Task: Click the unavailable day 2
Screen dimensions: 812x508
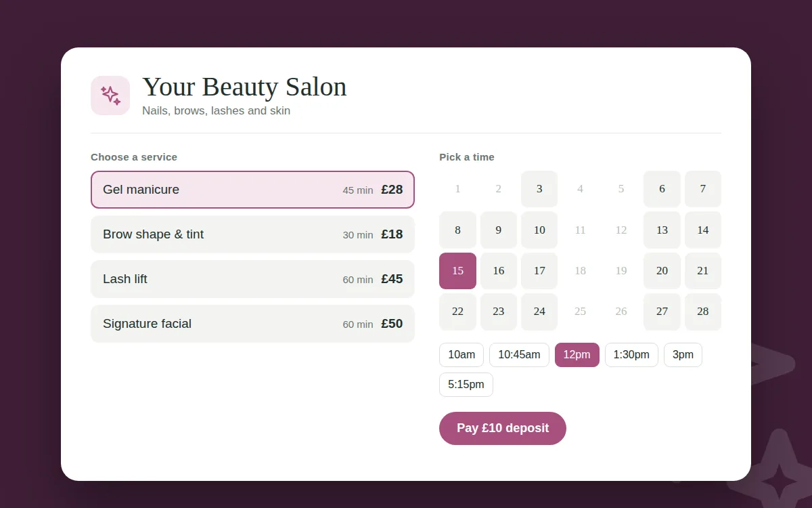Action: [499, 189]
